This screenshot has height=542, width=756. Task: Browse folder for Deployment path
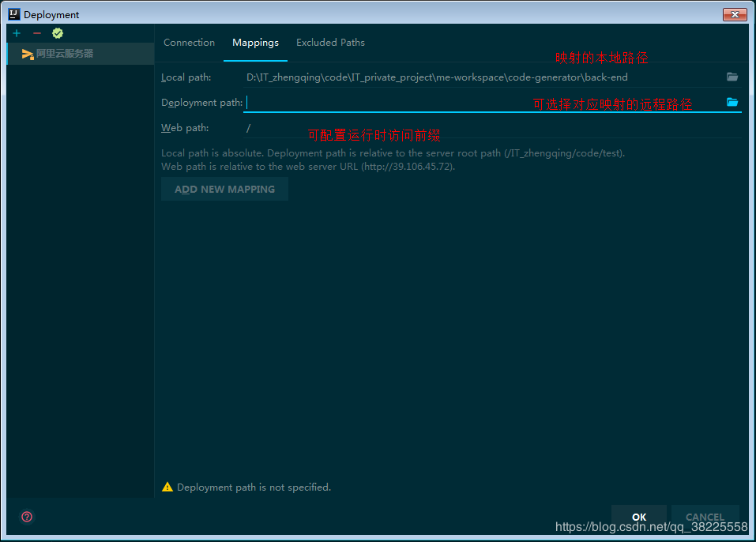(732, 102)
